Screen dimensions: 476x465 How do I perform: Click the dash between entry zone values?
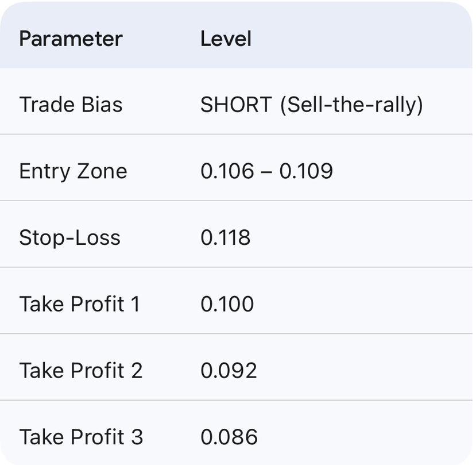266,171
